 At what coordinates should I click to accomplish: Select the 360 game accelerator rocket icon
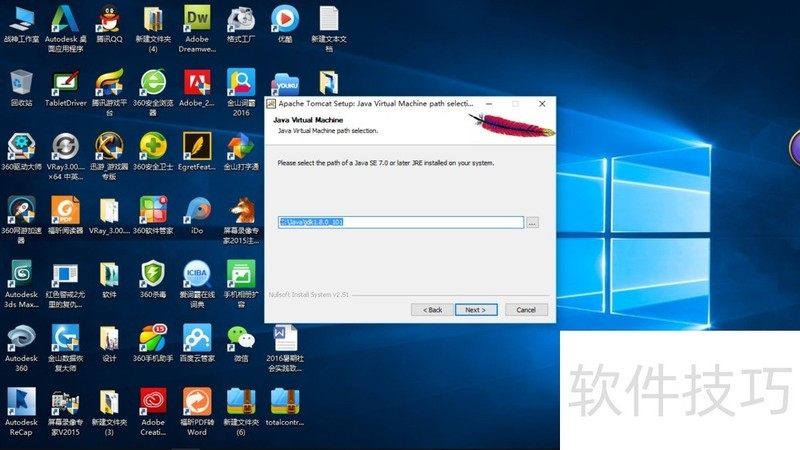tap(21, 211)
